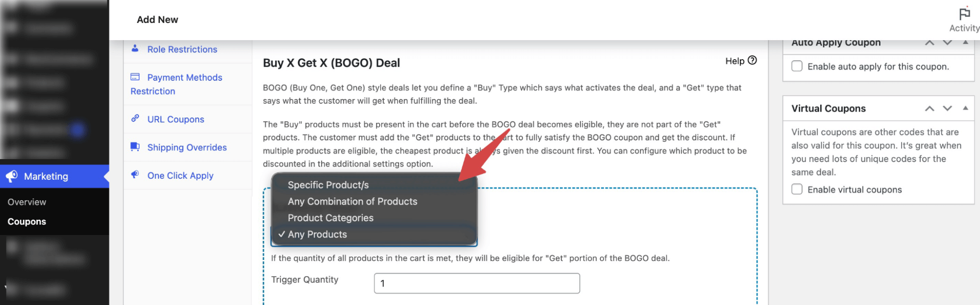Go to the Marketing Overview page
The height and width of the screenshot is (305, 980).
[27, 201]
